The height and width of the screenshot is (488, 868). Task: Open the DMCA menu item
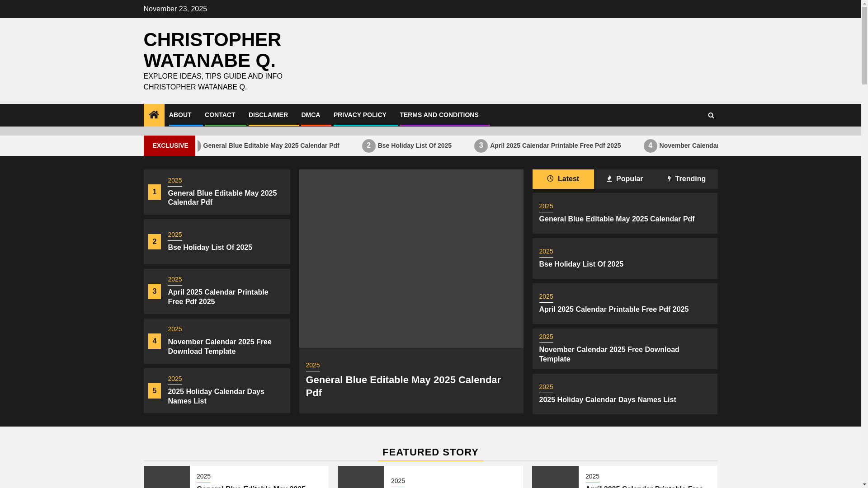coord(311,115)
